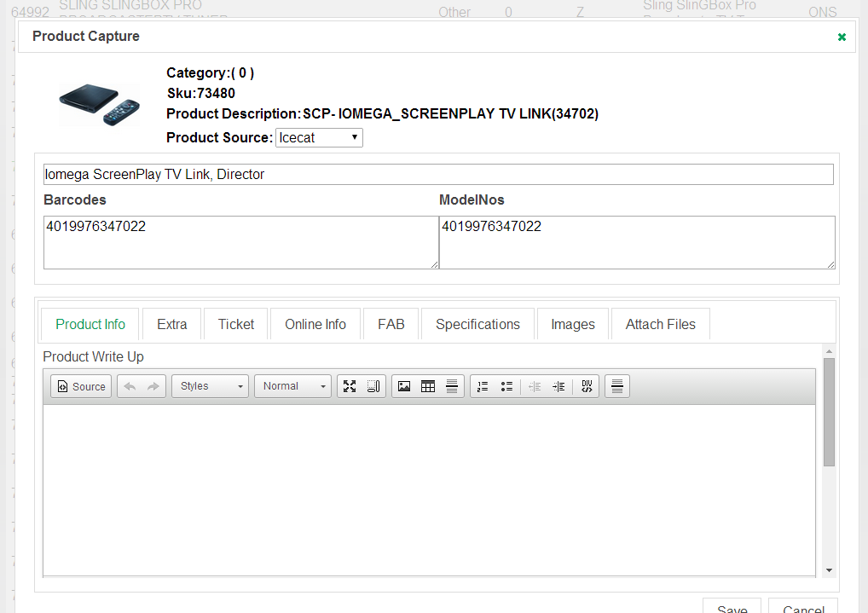
Task: Redo the edit in the editor toolbar
Action: coord(153,386)
